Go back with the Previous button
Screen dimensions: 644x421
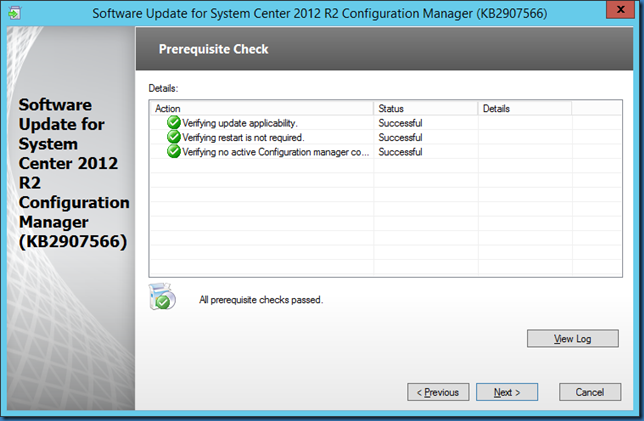(438, 392)
